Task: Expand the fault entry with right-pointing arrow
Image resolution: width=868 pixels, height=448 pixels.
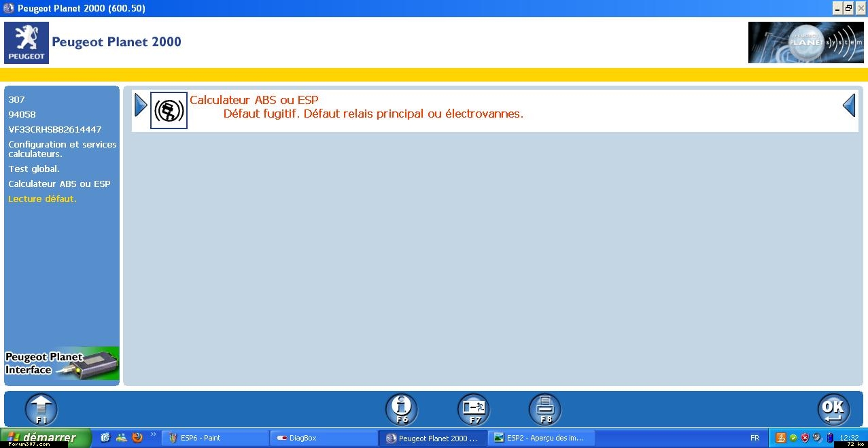Action: click(x=141, y=105)
